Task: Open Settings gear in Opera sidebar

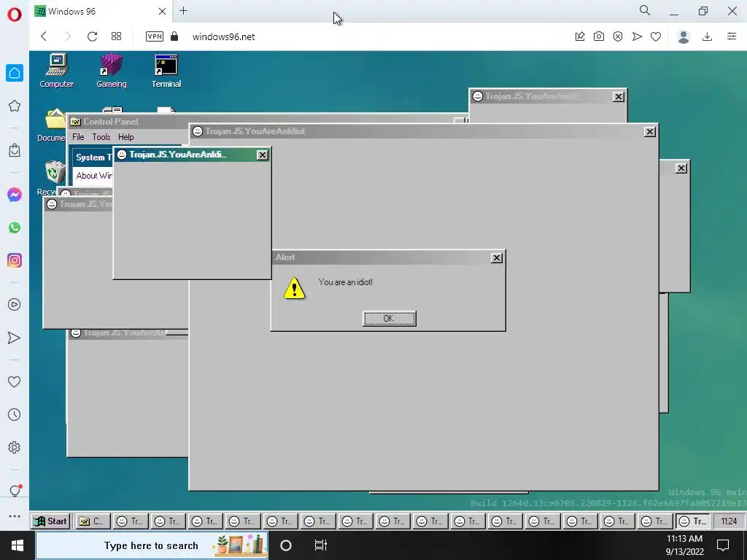Action: coord(15,448)
